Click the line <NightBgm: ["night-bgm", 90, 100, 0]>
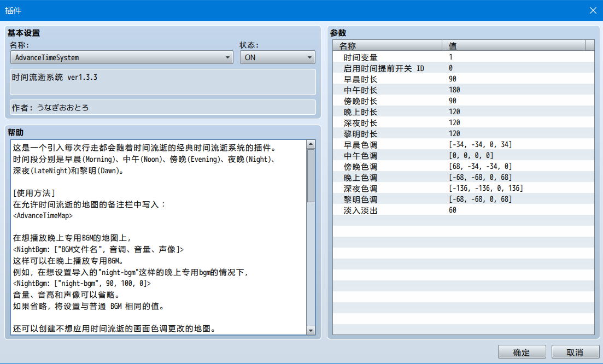 (82, 284)
